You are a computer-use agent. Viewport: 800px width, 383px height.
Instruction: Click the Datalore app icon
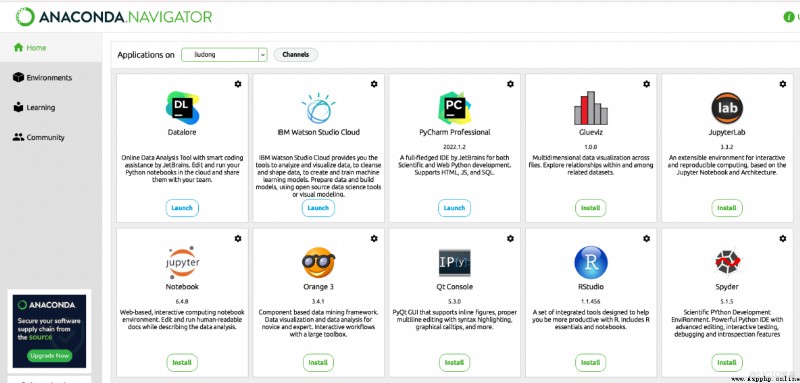coord(182,108)
